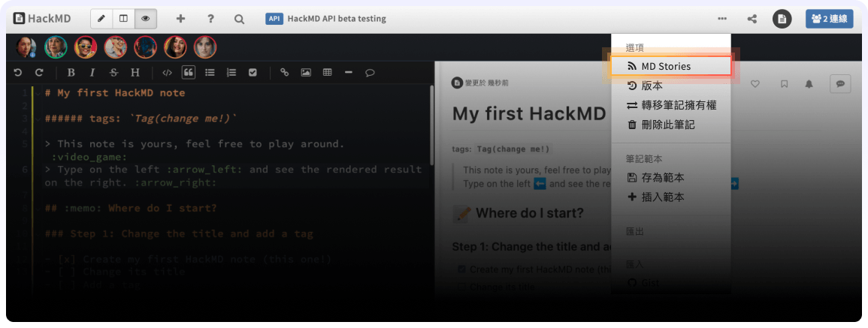The image size is (868, 328).
Task: Like the note with heart icon
Action: [x=755, y=83]
